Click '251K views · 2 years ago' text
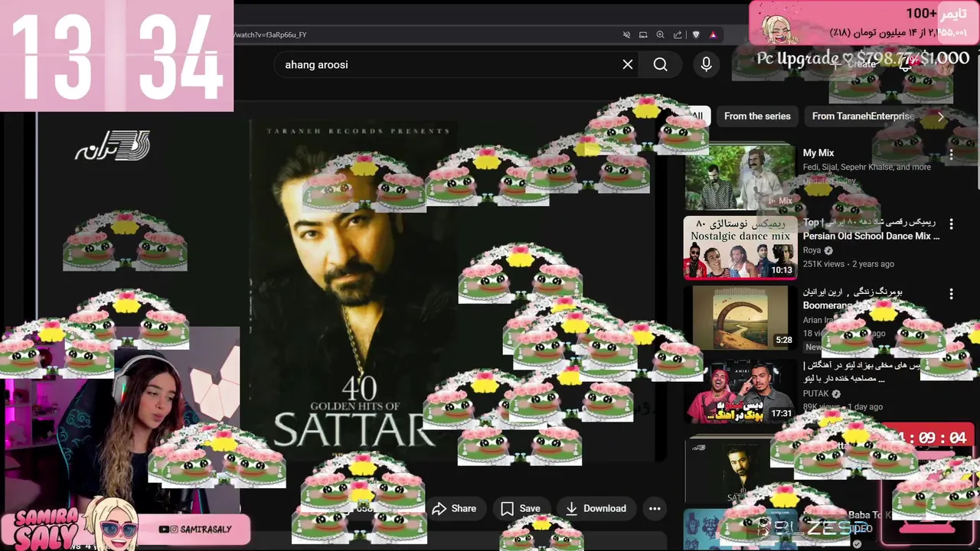 848,264
